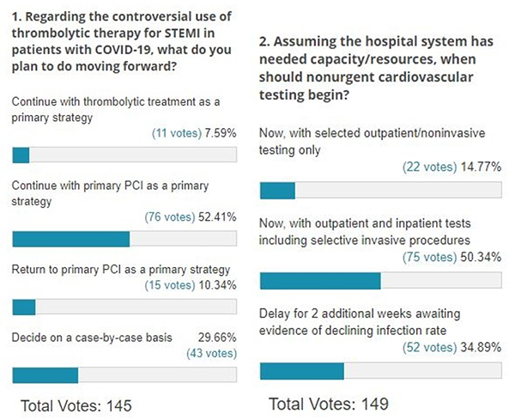Click the 7.59% thrombolytic treatment progress bar
This screenshot has height=420, width=515.
coord(124,155)
